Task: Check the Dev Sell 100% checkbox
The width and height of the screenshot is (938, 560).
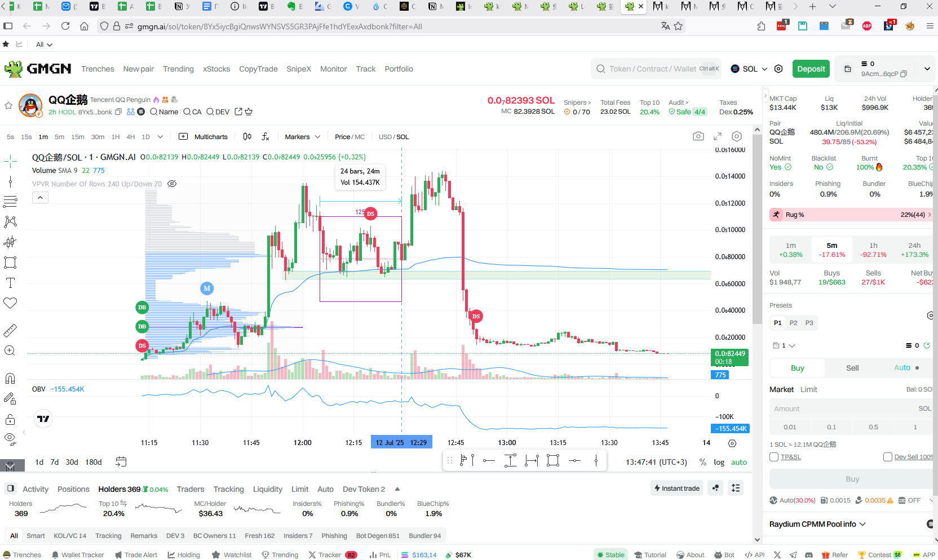Action: click(888, 457)
